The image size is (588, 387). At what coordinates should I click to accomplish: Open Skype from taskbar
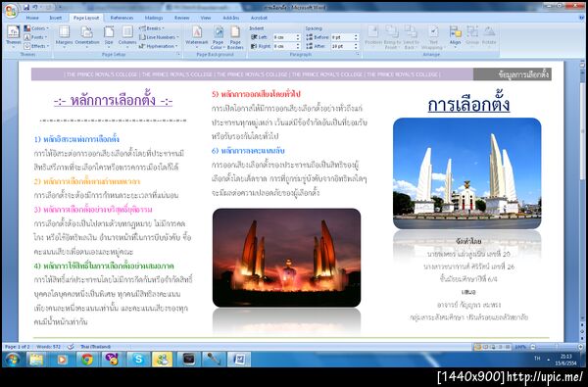coord(138,360)
